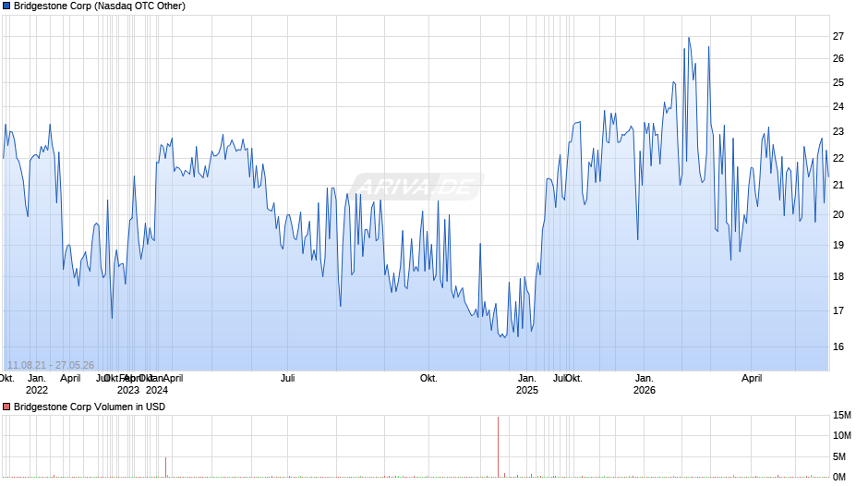Click the price line peak near 27
868x486 pixels.
coord(689,38)
